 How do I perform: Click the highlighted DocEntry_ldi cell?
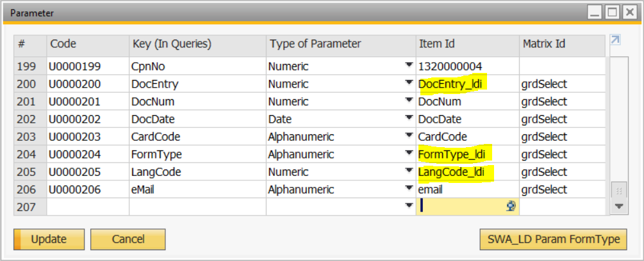tap(467, 84)
